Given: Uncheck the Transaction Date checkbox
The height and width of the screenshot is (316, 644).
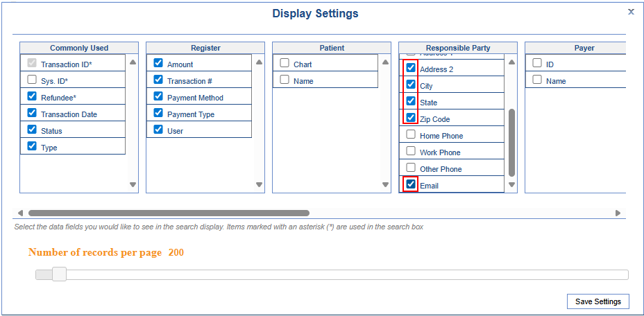Looking at the screenshot, I should pyautogui.click(x=32, y=113).
